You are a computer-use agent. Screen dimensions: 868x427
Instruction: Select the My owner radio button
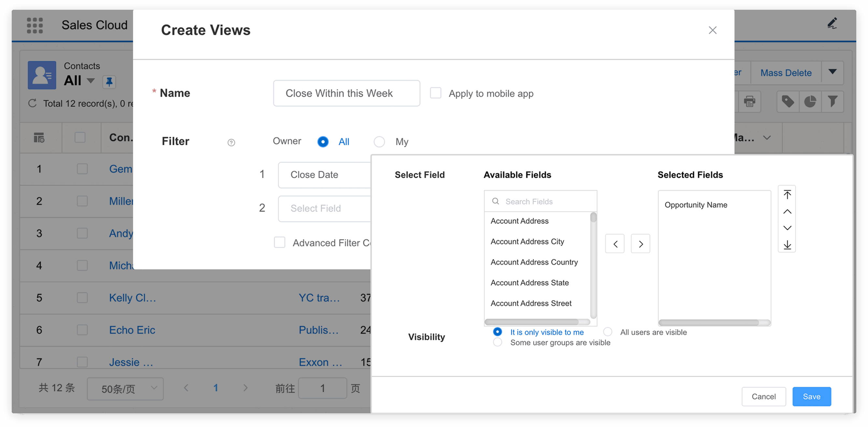[379, 142]
